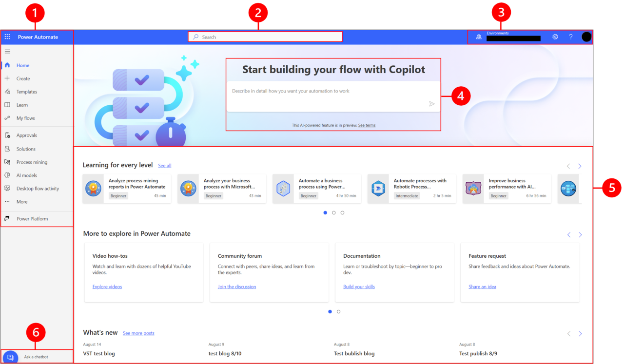Collapse navigation with the hamburger icon
This screenshot has width=624, height=364.
pos(7,51)
